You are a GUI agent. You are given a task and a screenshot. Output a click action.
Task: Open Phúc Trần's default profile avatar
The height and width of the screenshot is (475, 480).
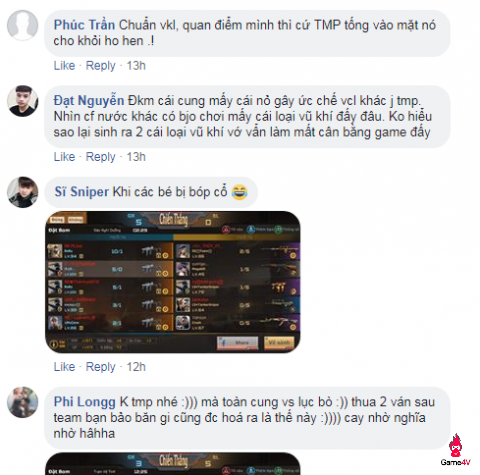click(23, 25)
